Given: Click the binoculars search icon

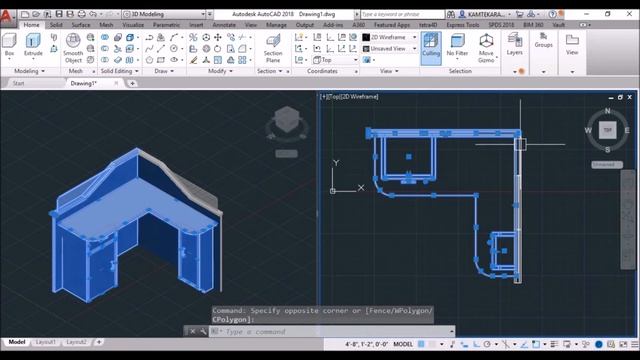Looking at the screenshot, I should (x=451, y=14).
